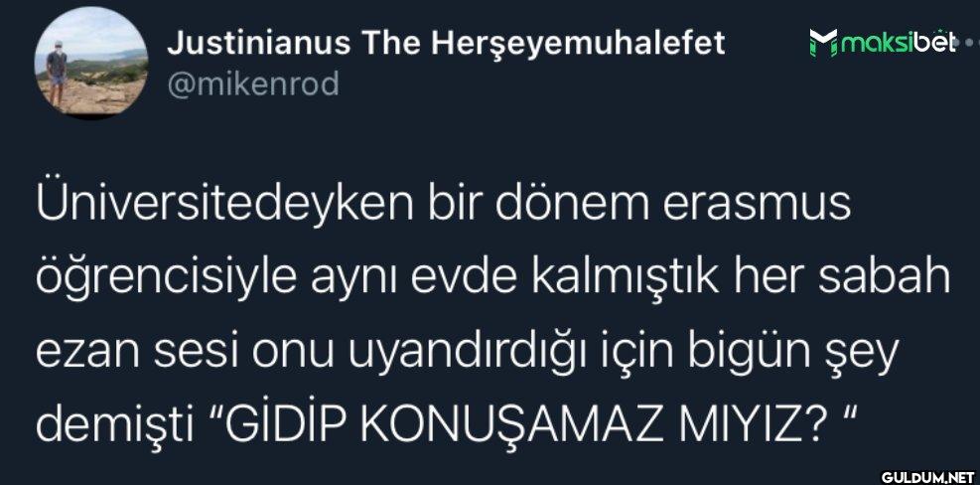Click the display name Justinianus The Herşeyemuhalefet
980x485 pixels.
point(446,43)
